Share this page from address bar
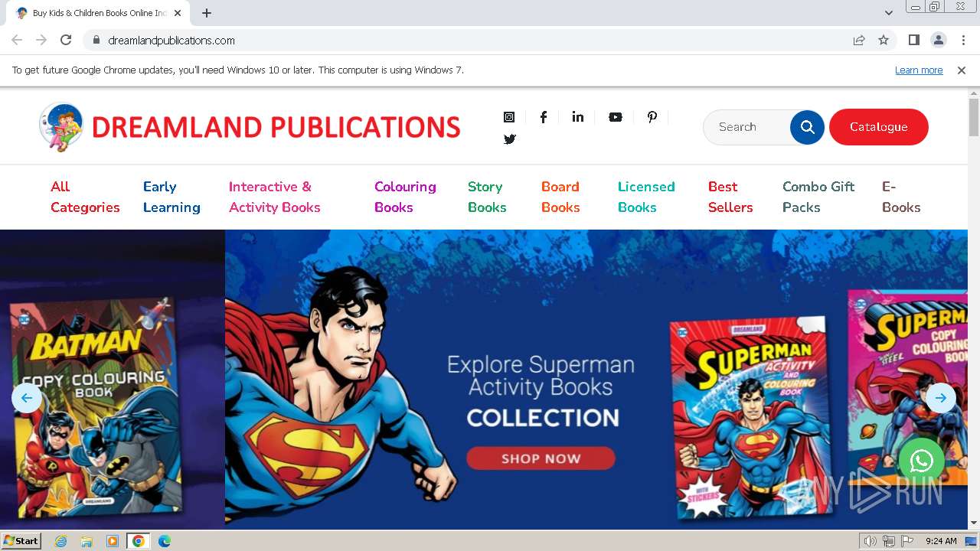Screen dimensions: 980x551 click(859, 40)
